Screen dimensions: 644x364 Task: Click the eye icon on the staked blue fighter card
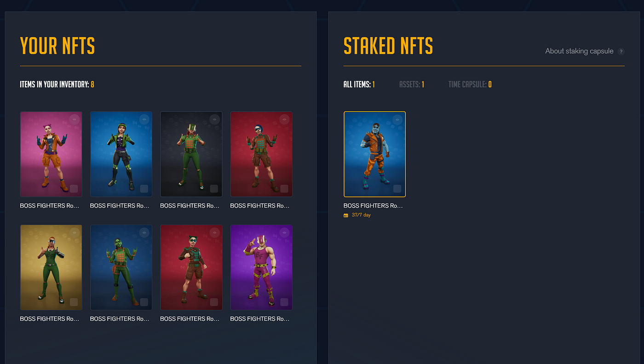click(x=398, y=119)
